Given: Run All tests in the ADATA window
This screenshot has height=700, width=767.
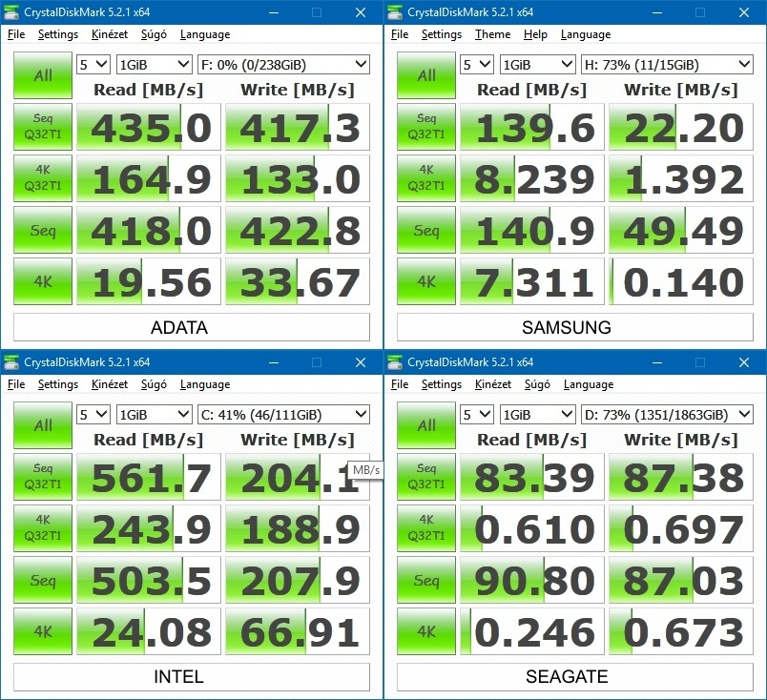Looking at the screenshot, I should coord(43,75).
